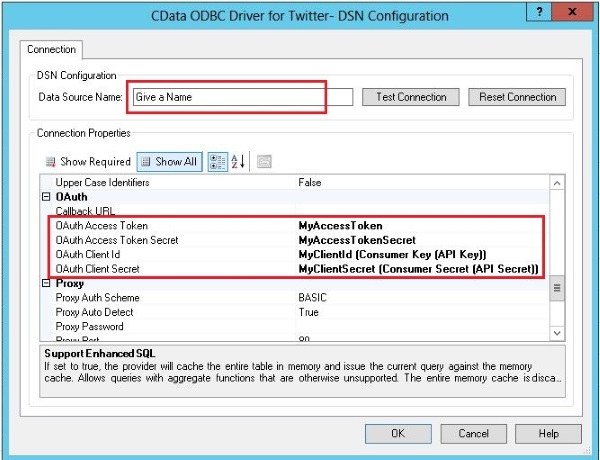Toggle the Show All filter
This screenshot has height=460, width=600.
169,162
